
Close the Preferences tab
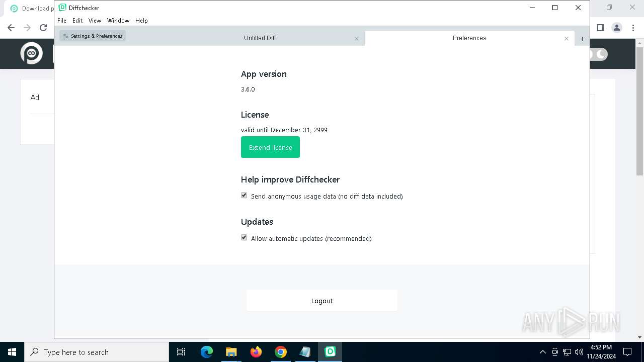(x=567, y=39)
